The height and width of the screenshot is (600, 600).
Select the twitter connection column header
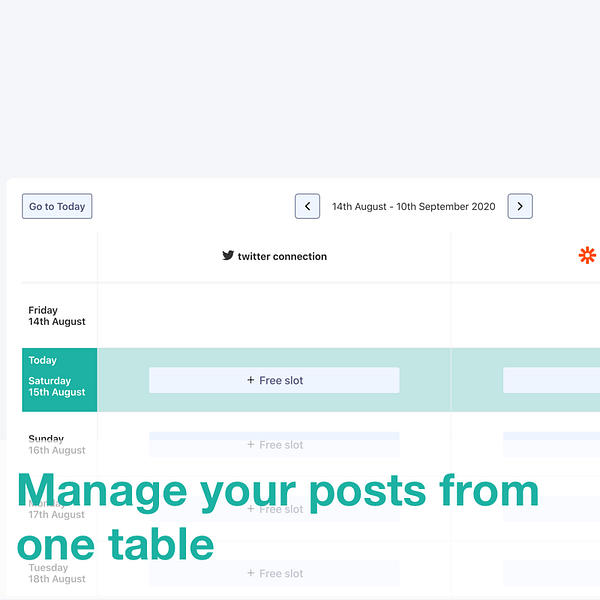click(274, 256)
